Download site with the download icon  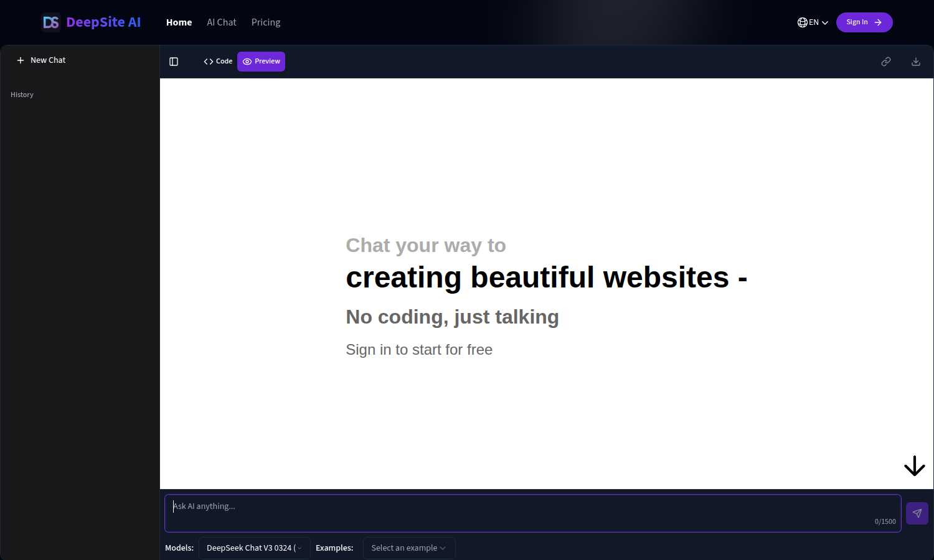pyautogui.click(x=916, y=62)
